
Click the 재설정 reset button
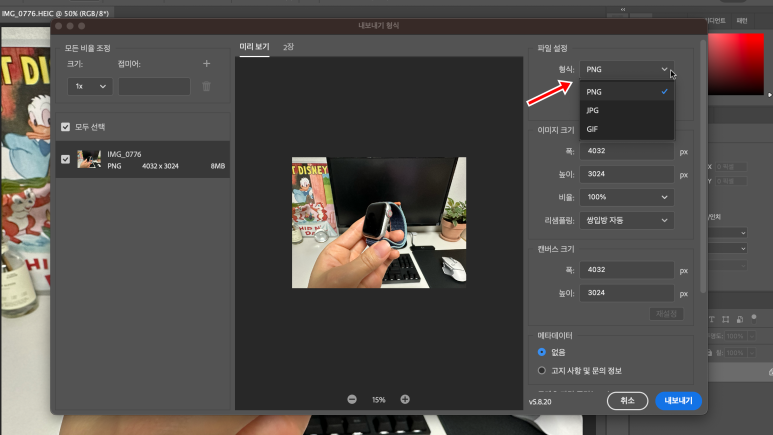(667, 314)
